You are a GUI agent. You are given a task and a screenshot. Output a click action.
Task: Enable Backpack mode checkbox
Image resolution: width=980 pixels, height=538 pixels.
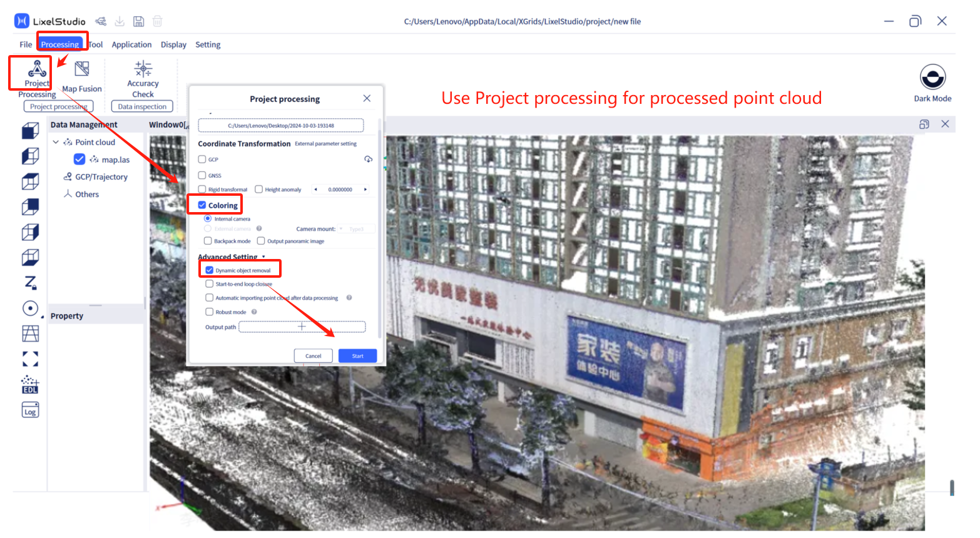208,241
